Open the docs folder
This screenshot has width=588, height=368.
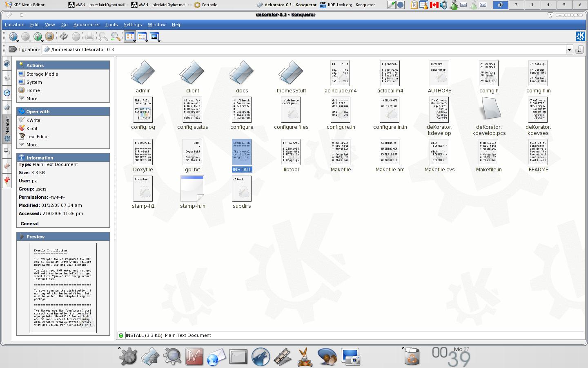click(x=242, y=77)
